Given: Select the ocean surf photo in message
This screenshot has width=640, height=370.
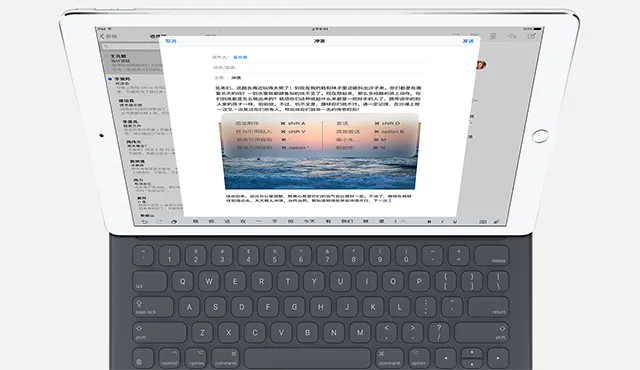Looking at the screenshot, I should [320, 152].
